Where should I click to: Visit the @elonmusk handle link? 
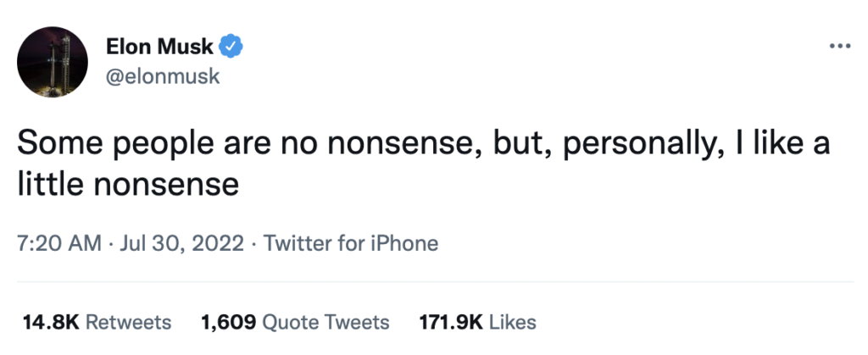click(161, 76)
